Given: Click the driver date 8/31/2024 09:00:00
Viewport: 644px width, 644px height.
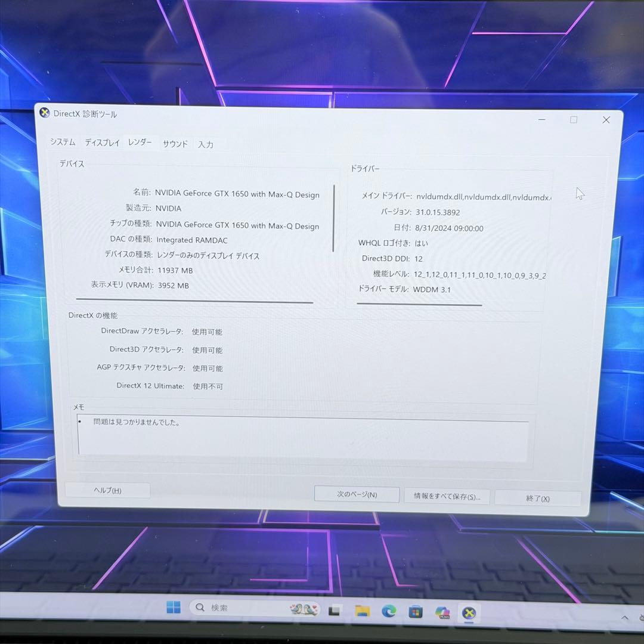Looking at the screenshot, I should point(450,228).
